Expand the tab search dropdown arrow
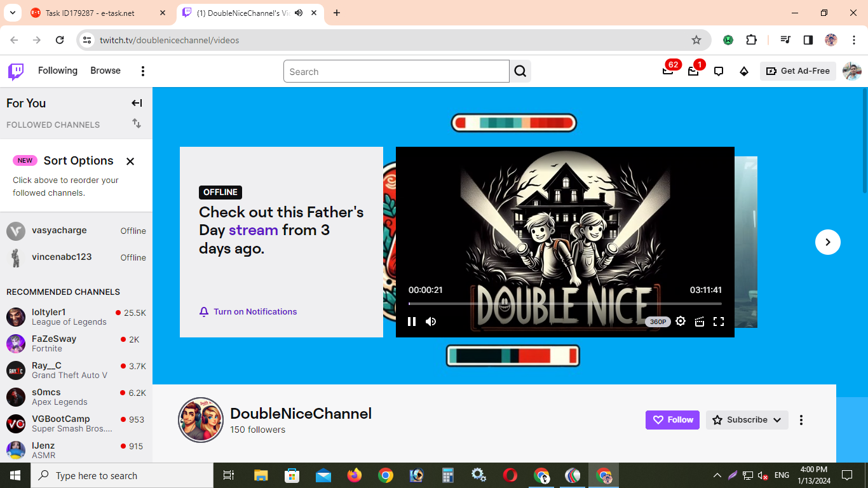 (x=12, y=13)
